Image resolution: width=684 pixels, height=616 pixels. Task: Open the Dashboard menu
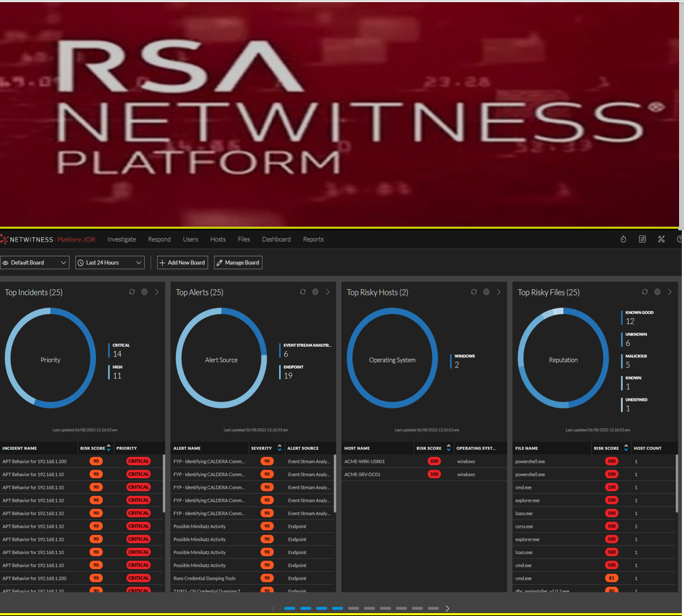[276, 239]
